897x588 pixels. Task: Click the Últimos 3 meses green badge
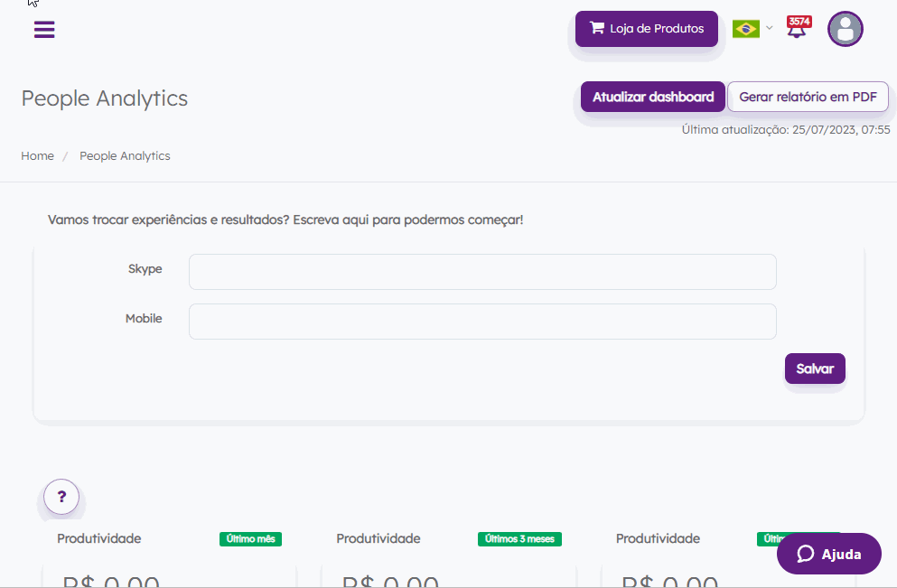pos(519,539)
